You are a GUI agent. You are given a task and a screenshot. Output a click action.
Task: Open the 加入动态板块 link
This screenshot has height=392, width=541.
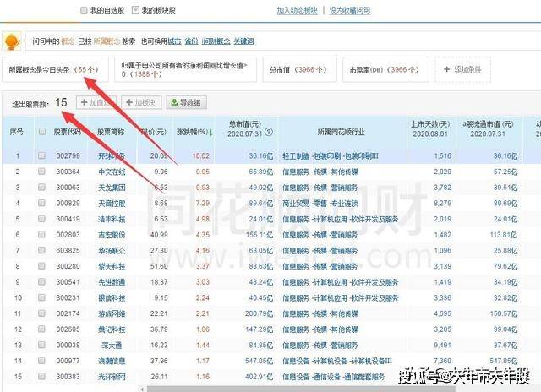[x=297, y=10]
